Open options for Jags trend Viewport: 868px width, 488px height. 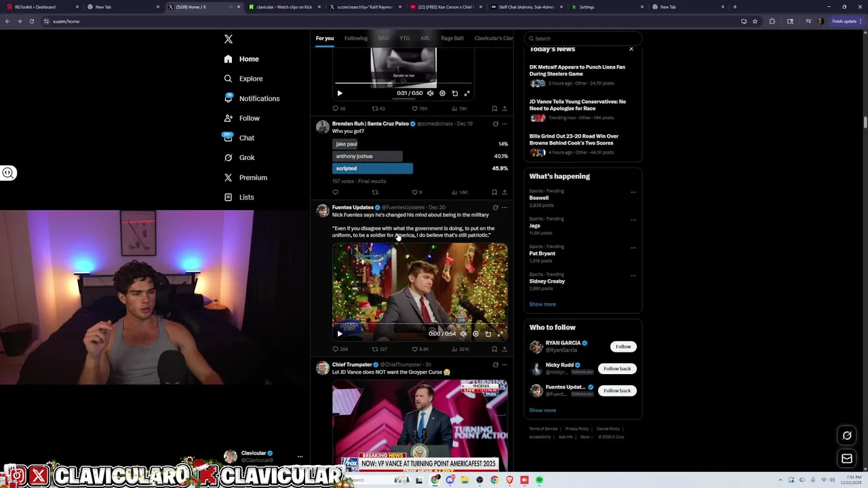point(633,220)
